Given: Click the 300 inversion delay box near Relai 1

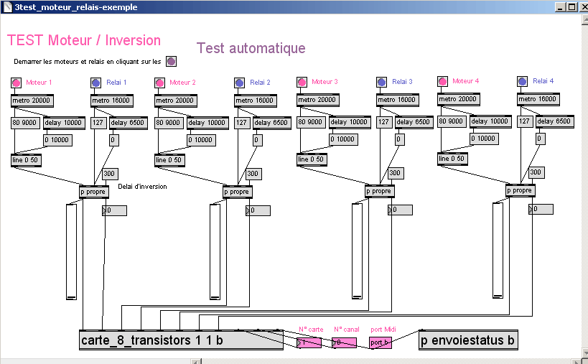Looking at the screenshot, I should (x=110, y=174).
